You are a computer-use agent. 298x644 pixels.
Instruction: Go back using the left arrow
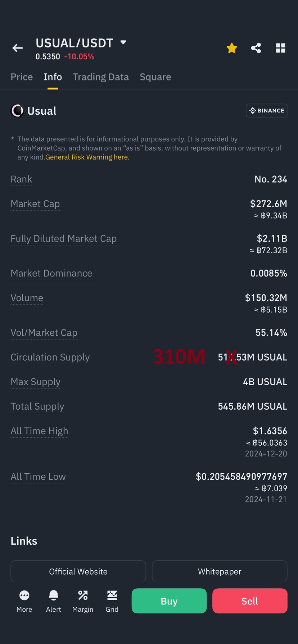click(x=17, y=48)
